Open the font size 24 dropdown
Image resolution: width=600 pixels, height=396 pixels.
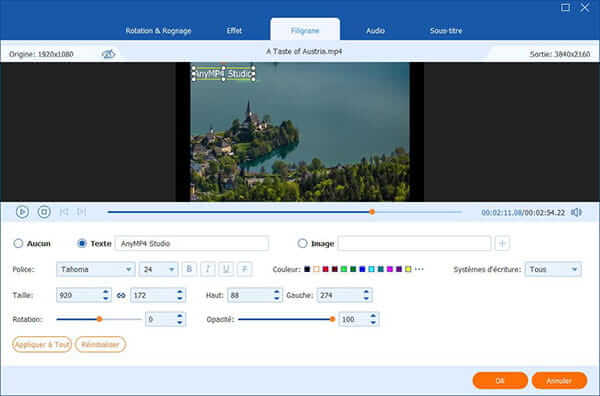tap(158, 269)
